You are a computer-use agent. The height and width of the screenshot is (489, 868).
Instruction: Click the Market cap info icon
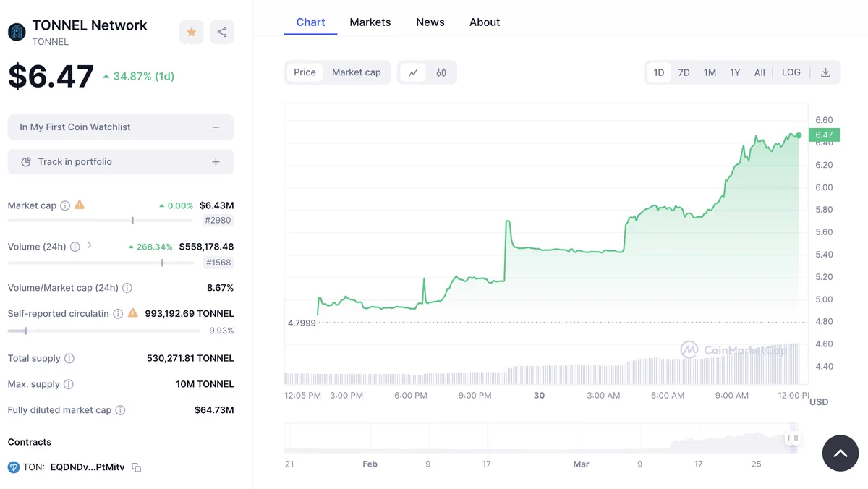click(65, 205)
